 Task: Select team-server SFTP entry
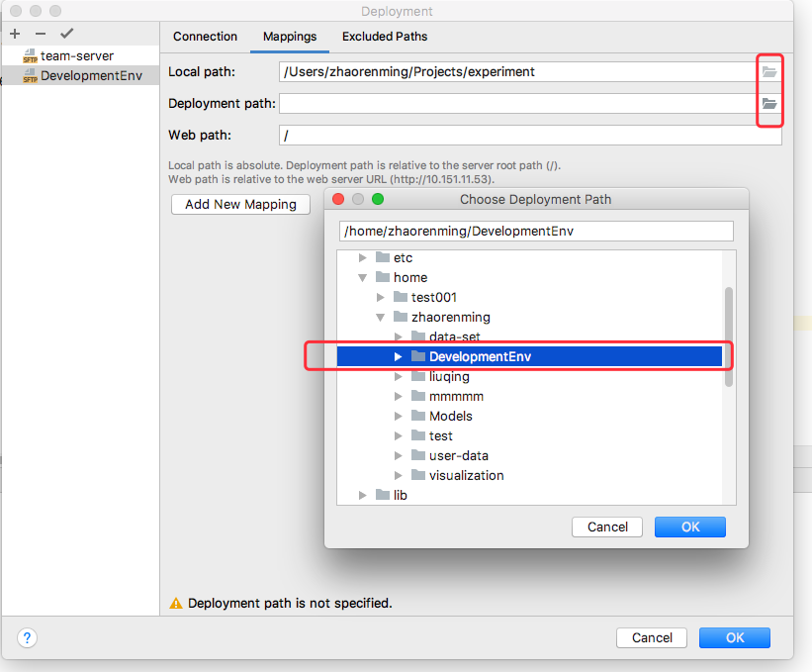tap(76, 56)
